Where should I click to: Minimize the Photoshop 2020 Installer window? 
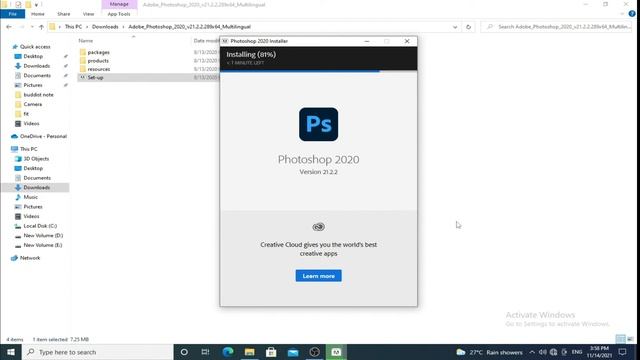click(x=367, y=41)
